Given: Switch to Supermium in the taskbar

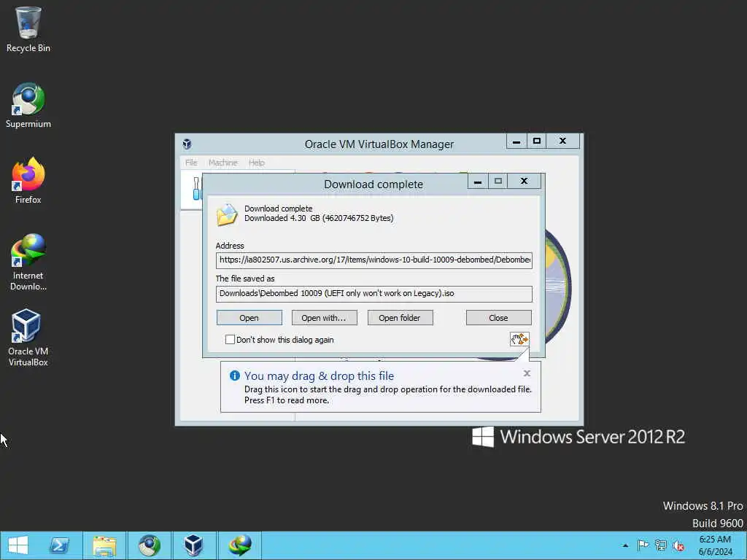Looking at the screenshot, I should click(149, 545).
